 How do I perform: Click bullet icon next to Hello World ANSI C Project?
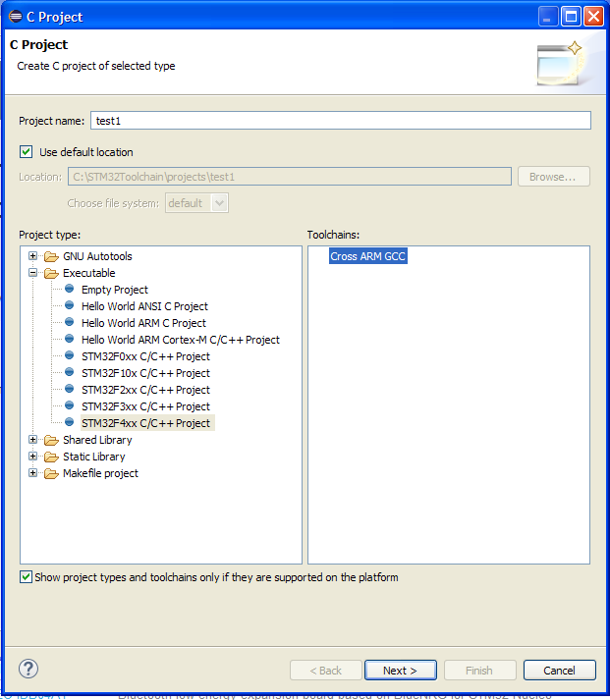click(x=69, y=305)
